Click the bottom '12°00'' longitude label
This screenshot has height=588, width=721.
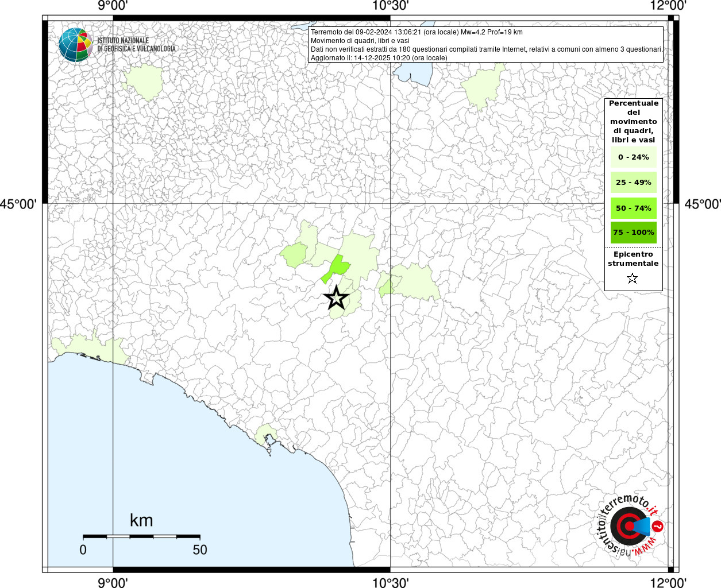pyautogui.click(x=669, y=582)
